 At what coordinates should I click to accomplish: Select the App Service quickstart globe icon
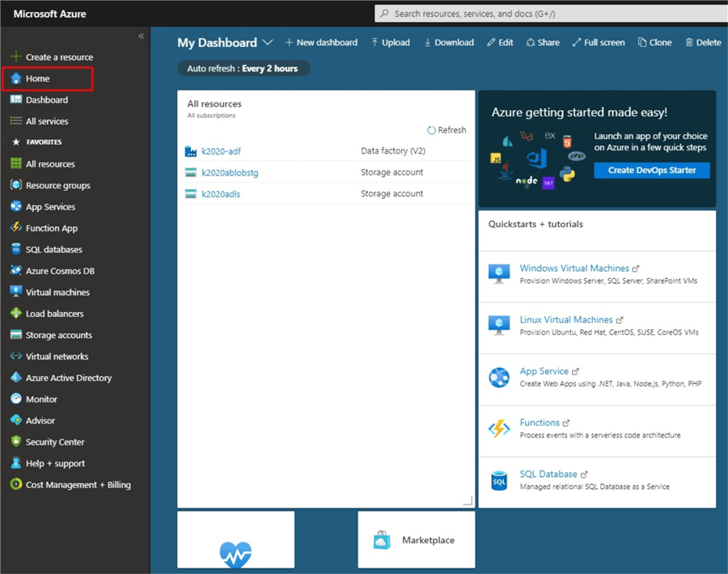coord(499,377)
